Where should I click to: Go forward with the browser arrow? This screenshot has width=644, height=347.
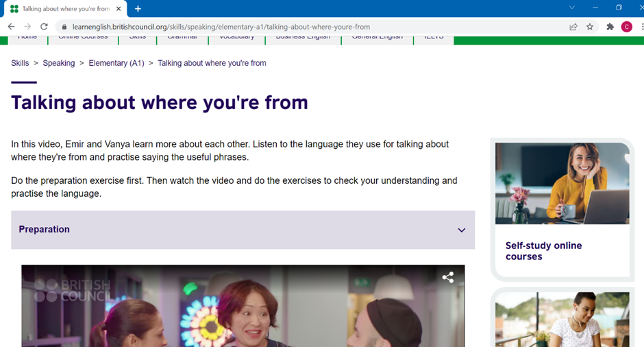point(27,27)
